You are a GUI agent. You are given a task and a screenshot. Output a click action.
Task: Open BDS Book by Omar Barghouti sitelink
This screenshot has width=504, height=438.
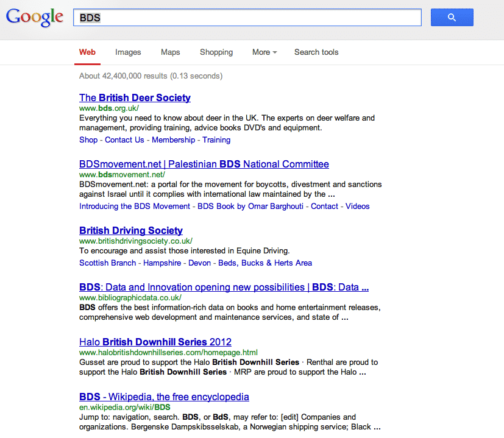click(x=250, y=207)
